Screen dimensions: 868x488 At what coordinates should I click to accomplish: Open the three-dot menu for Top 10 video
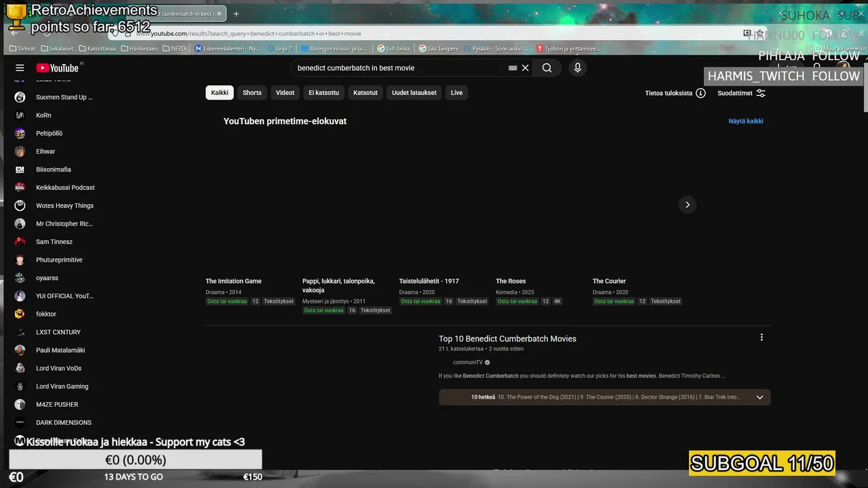(762, 338)
